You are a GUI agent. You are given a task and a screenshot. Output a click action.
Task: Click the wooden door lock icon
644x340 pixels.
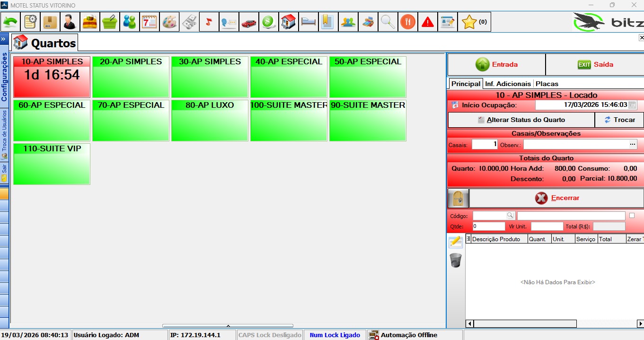(458, 198)
